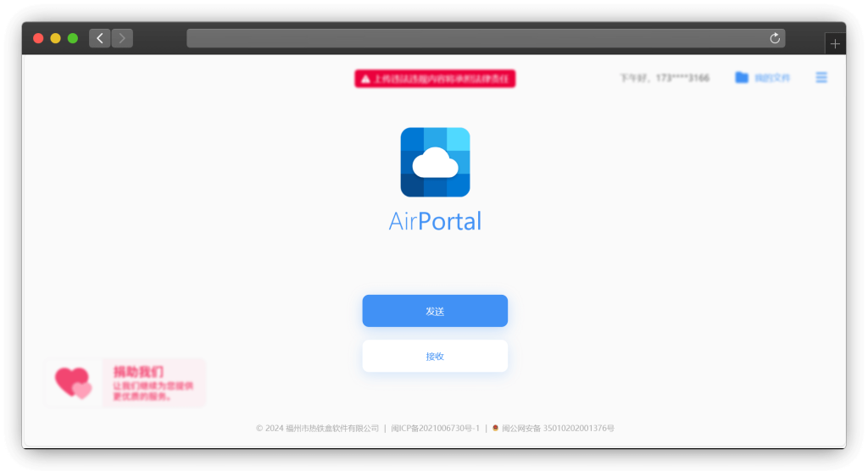Viewport: 868px width, 471px height.
Task: Click the red legal warning banner
Action: (435, 79)
